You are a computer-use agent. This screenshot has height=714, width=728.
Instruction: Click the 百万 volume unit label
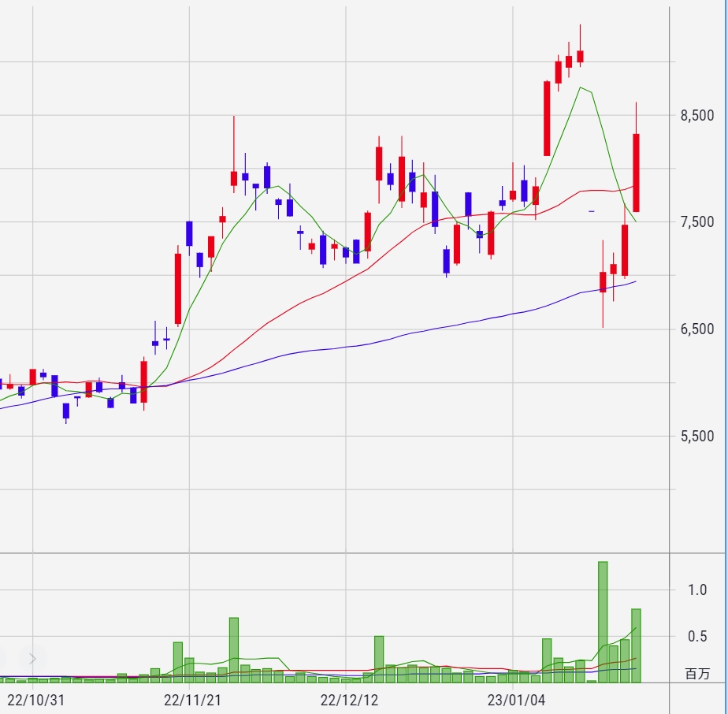point(697,674)
